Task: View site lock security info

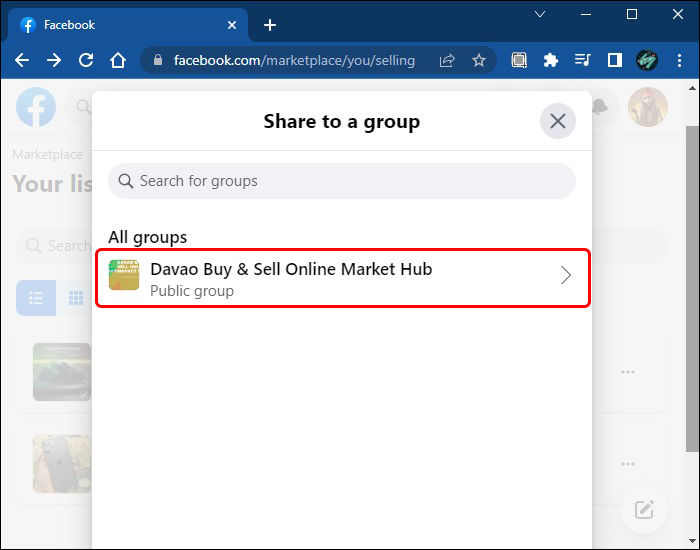Action: point(158,60)
